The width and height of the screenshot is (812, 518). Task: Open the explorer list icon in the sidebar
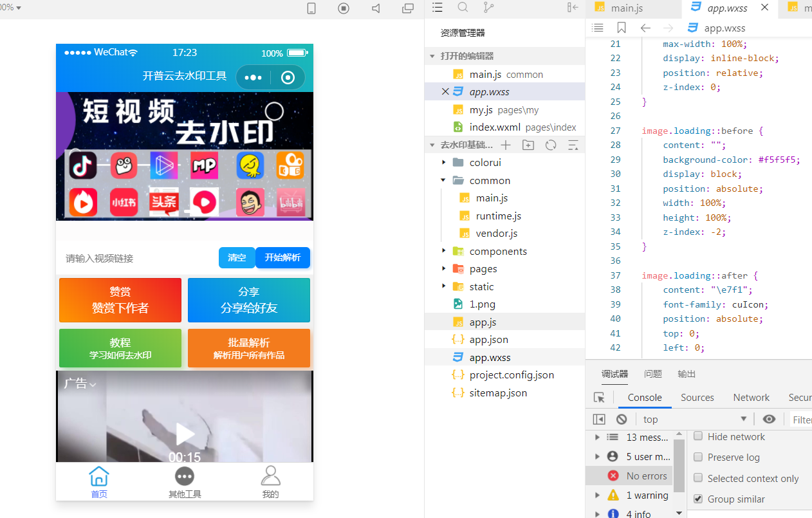pos(438,8)
